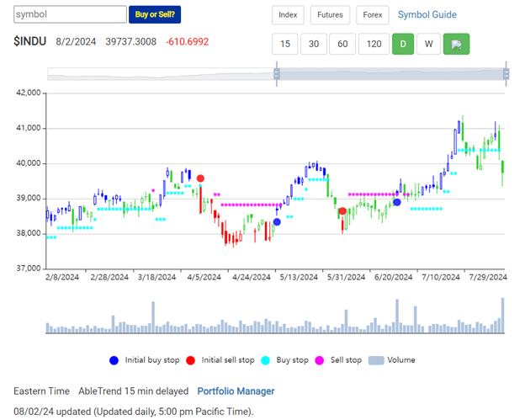The height and width of the screenshot is (420, 525).
Task: Switch to the Forex symbol category
Action: click(372, 15)
